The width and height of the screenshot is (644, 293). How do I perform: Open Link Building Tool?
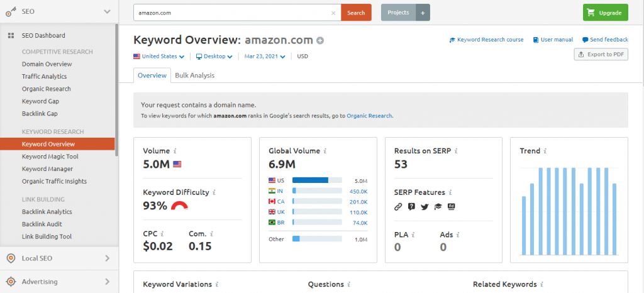pos(47,236)
